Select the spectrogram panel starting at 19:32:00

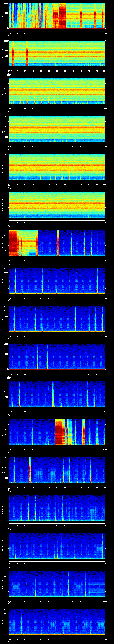coord(57,167)
